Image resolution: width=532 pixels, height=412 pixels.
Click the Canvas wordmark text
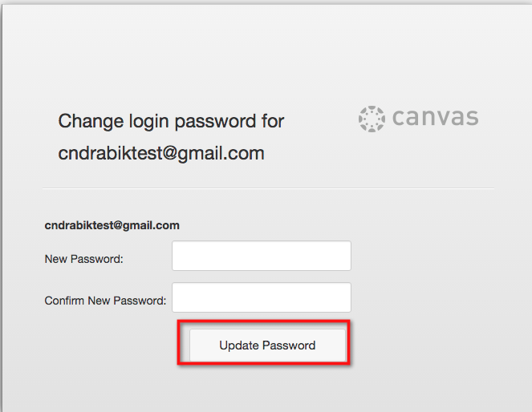(435, 118)
